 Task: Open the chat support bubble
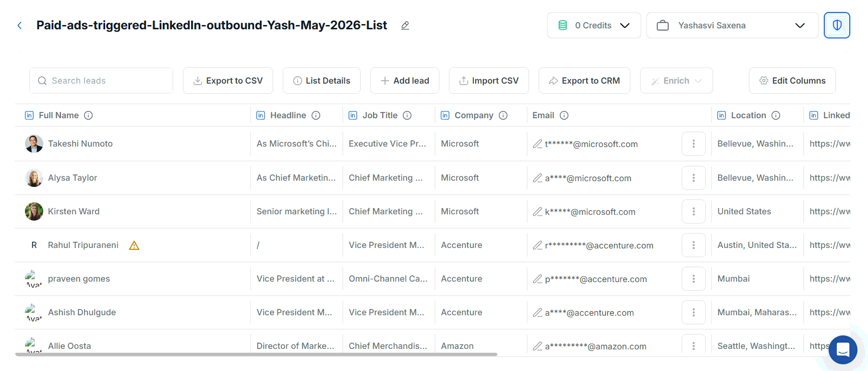click(843, 350)
